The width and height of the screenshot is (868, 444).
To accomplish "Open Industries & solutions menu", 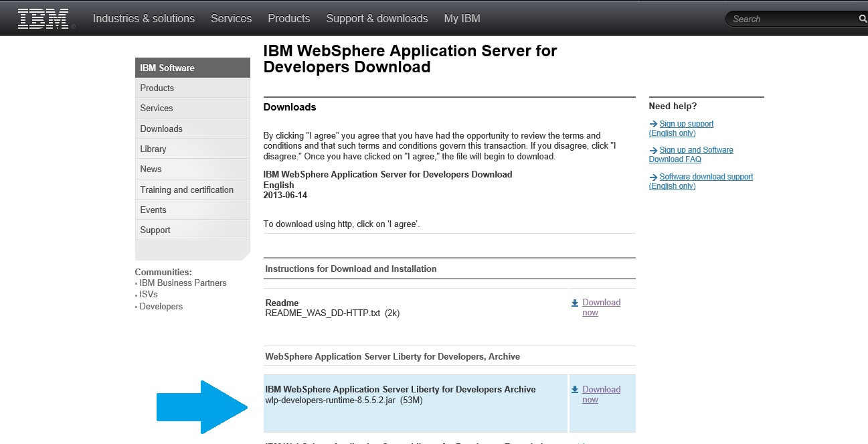I will 143,19.
